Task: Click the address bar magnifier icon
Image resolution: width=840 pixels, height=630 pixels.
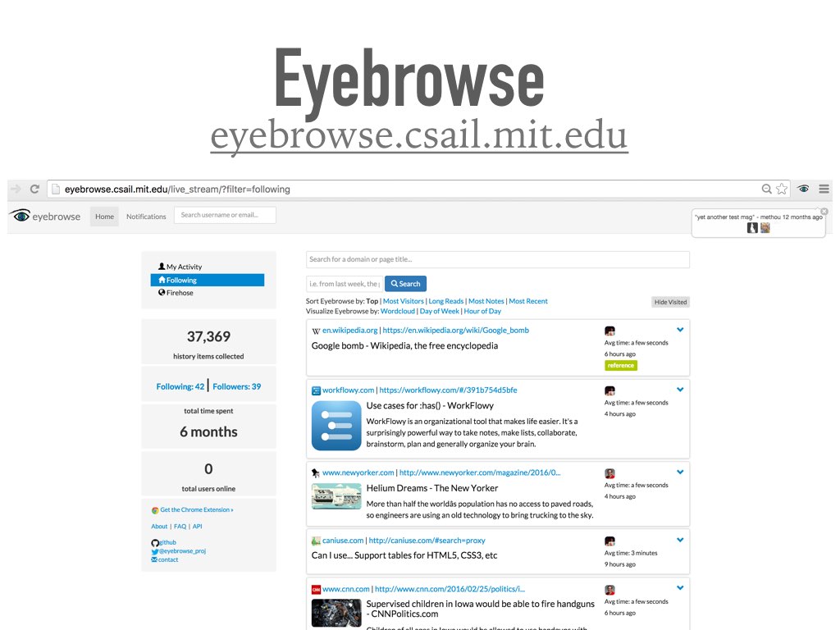Action: [767, 189]
